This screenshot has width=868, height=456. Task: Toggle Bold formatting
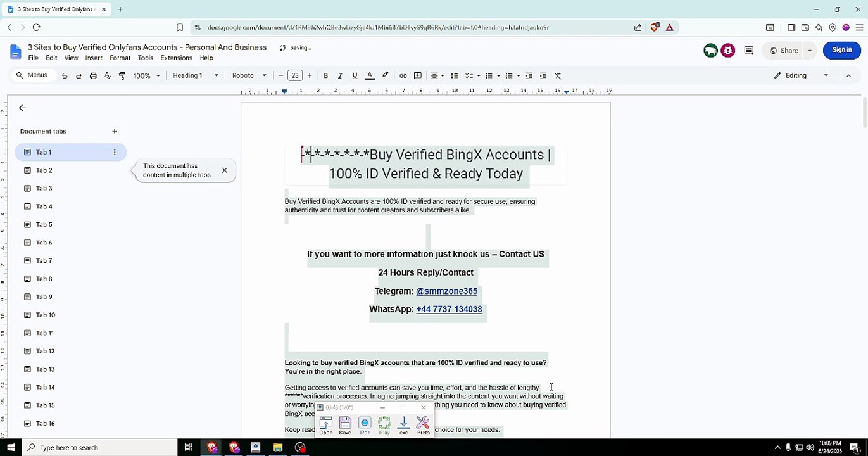(x=325, y=76)
